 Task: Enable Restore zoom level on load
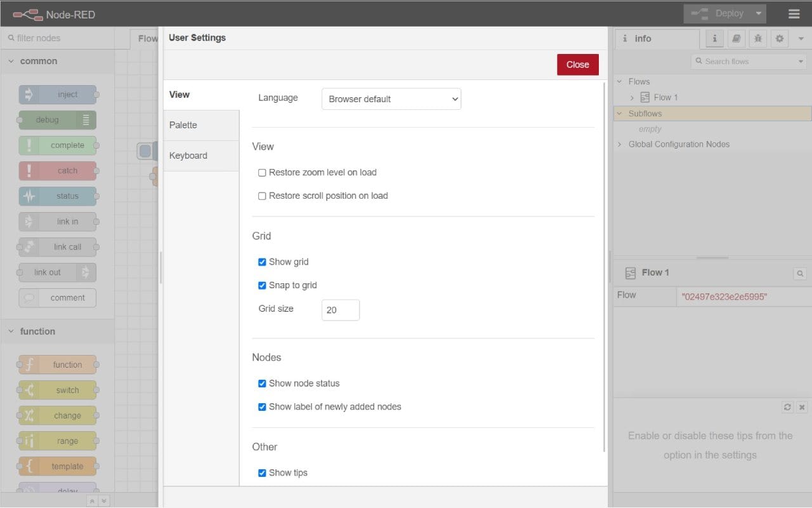tap(262, 172)
